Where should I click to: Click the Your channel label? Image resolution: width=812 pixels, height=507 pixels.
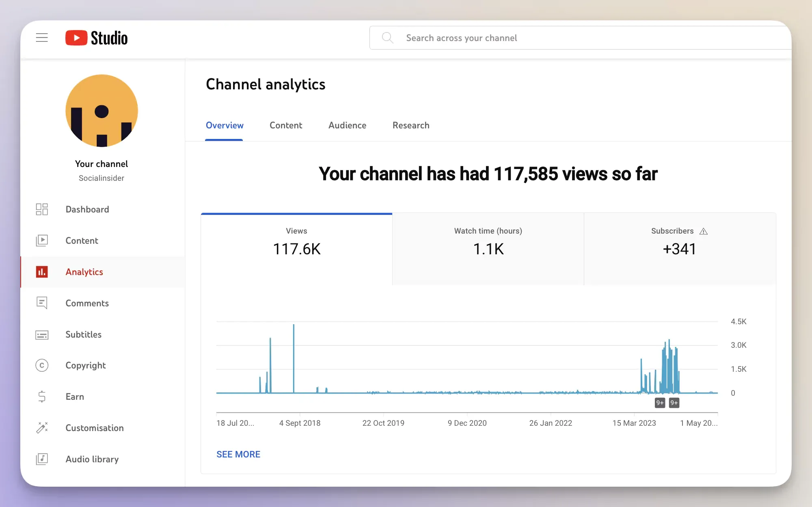[101, 164]
